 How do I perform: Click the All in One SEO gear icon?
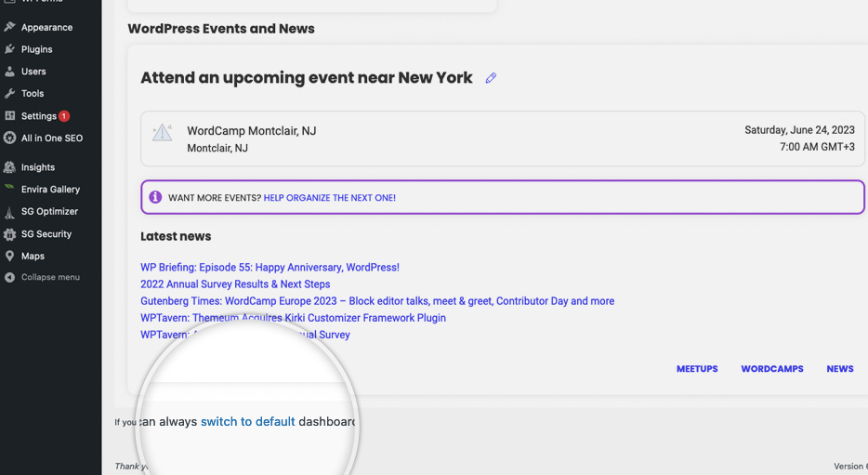click(x=9, y=138)
